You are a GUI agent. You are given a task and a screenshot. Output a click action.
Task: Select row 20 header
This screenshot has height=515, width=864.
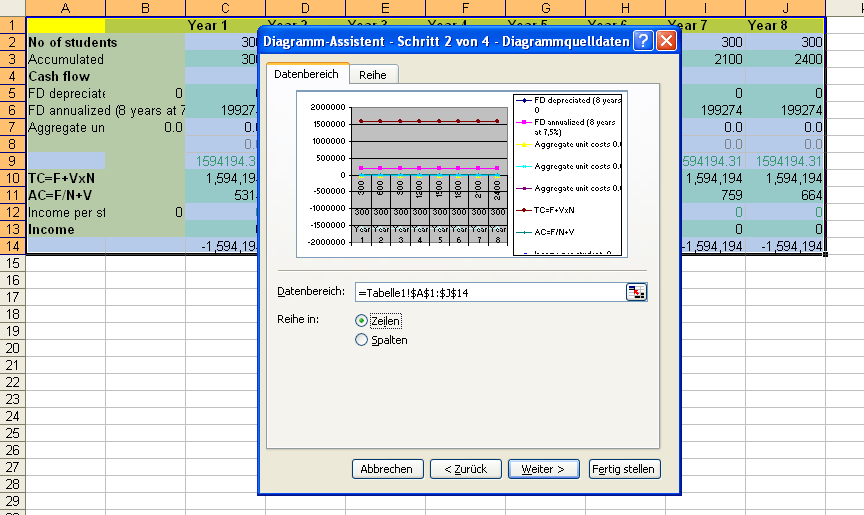coord(13,348)
